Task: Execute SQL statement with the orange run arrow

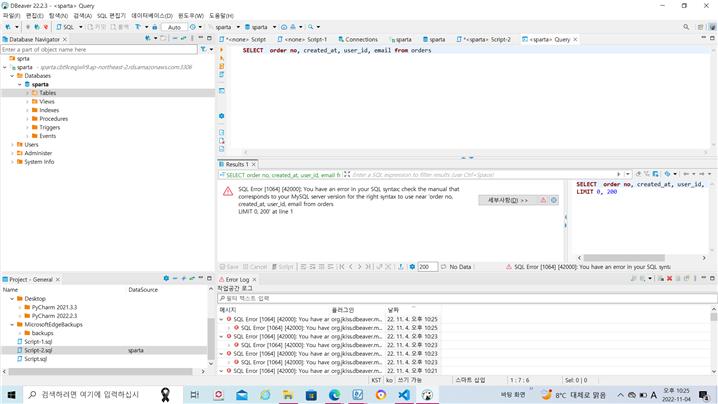Action: (x=222, y=49)
